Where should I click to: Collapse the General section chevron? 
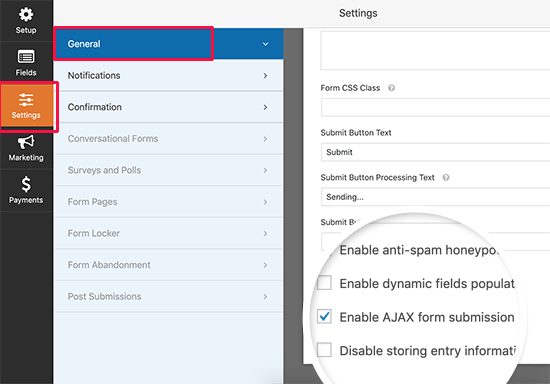tap(266, 44)
